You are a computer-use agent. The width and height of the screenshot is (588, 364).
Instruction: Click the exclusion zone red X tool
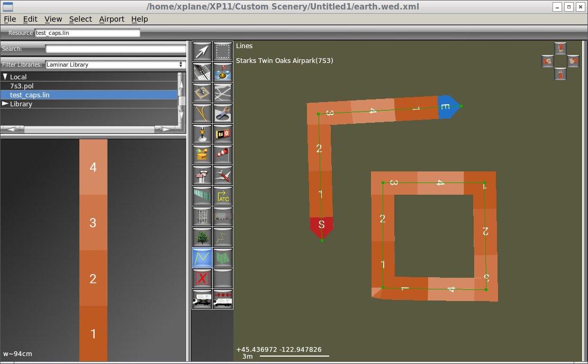coord(202,278)
